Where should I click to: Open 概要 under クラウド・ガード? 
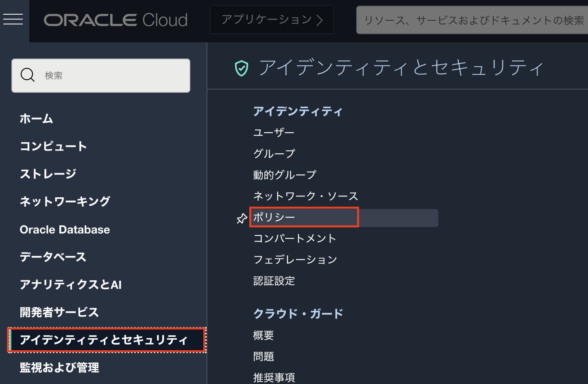pos(264,336)
